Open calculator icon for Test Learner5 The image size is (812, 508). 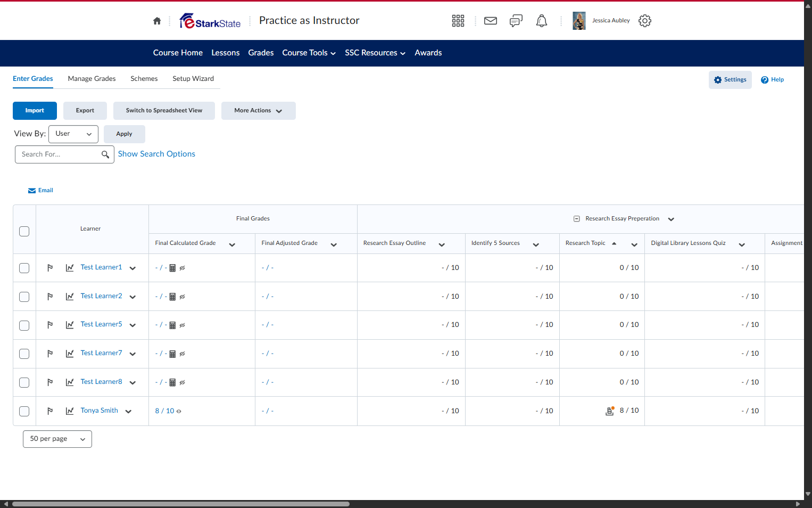click(x=172, y=325)
